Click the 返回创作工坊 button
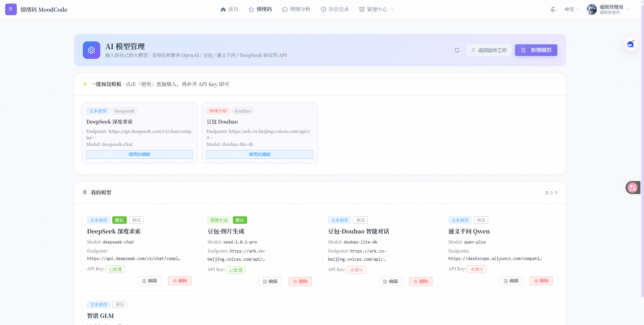Viewport: 644px width, 325px height. [x=489, y=50]
